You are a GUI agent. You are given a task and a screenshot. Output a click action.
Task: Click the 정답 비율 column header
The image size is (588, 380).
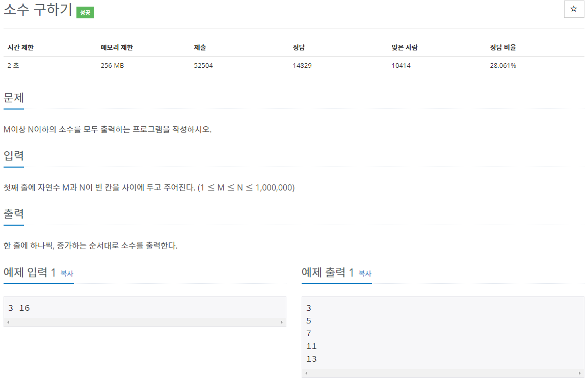point(503,47)
